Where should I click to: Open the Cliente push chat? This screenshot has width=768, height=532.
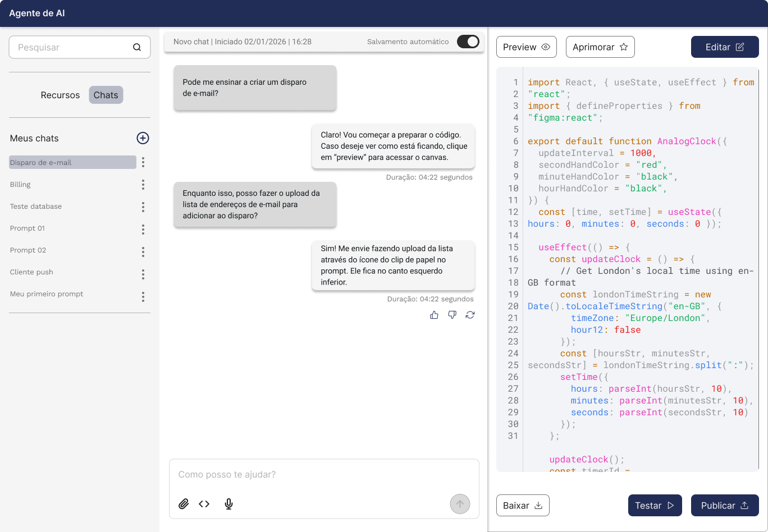[31, 272]
